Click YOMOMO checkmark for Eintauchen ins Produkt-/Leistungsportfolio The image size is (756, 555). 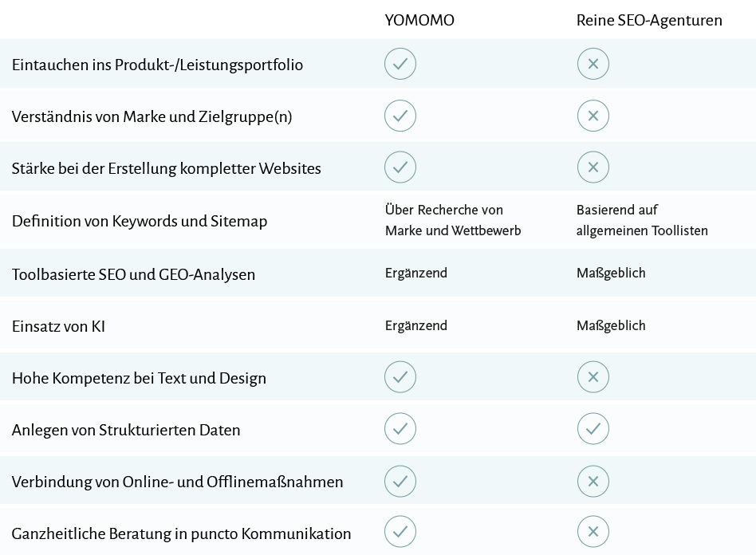[400, 64]
